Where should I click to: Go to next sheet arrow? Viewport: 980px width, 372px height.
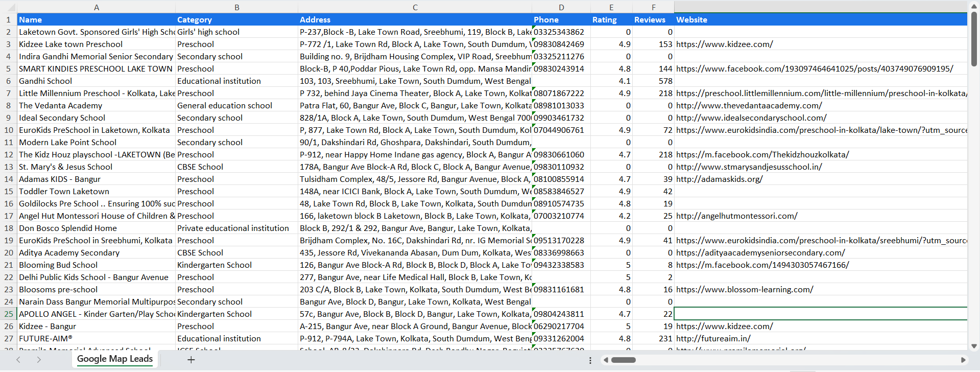pyautogui.click(x=39, y=360)
